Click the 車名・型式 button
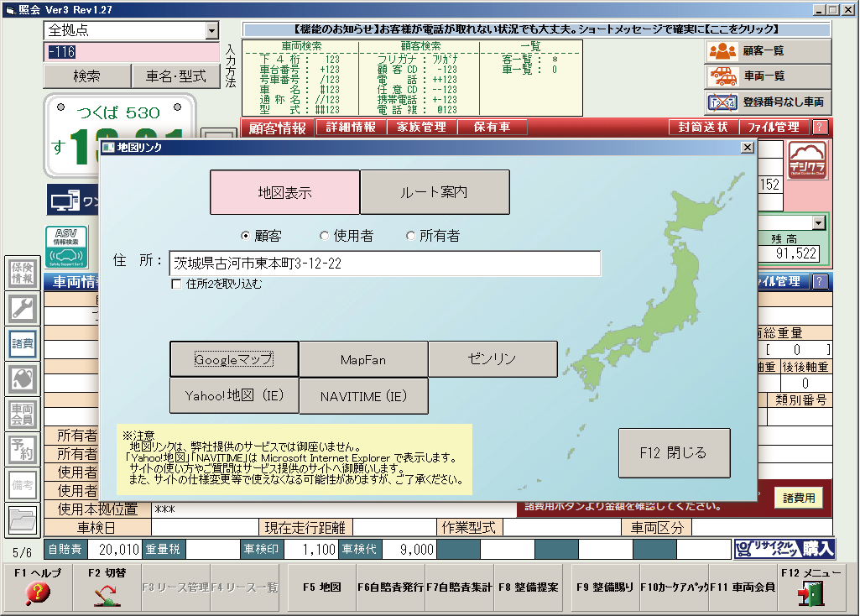This screenshot has width=860, height=616. pos(176,76)
